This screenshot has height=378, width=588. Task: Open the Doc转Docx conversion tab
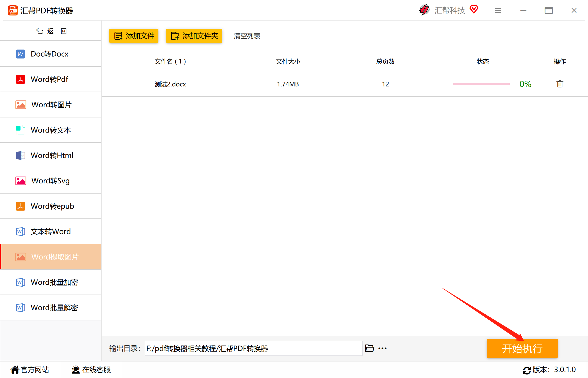coord(51,54)
